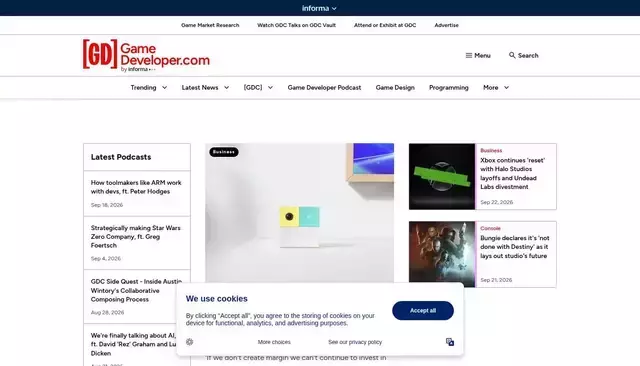The height and width of the screenshot is (366, 640).
Task: Open the Game Developer.com logo homepage
Action: click(x=146, y=55)
